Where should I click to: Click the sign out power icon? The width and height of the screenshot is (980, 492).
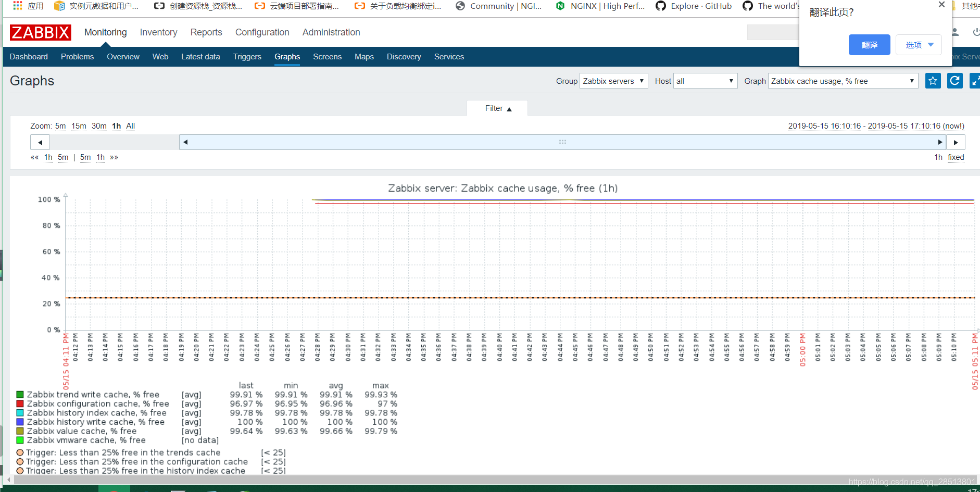click(x=976, y=32)
